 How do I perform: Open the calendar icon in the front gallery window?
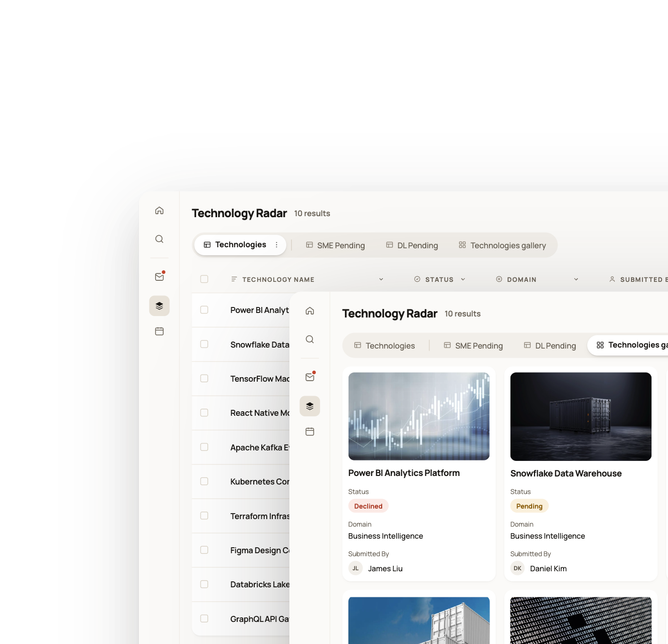click(310, 432)
